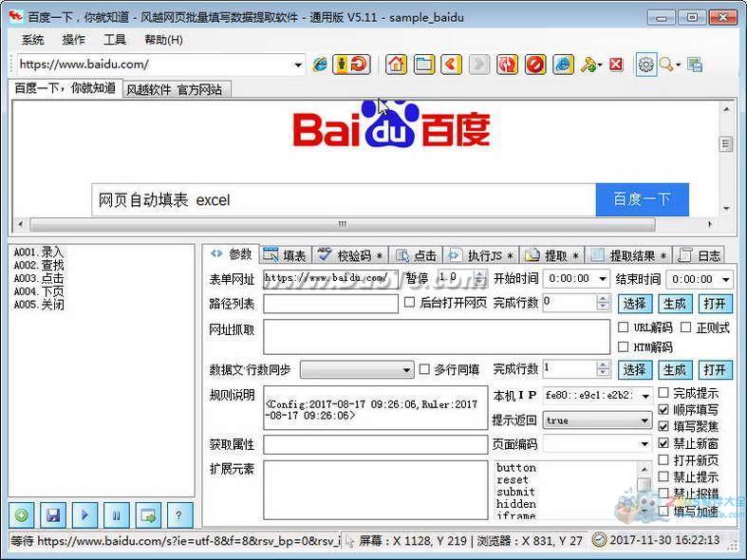The height and width of the screenshot is (560, 747).
Task: Expand the URL address bar dropdown
Action: 298,65
